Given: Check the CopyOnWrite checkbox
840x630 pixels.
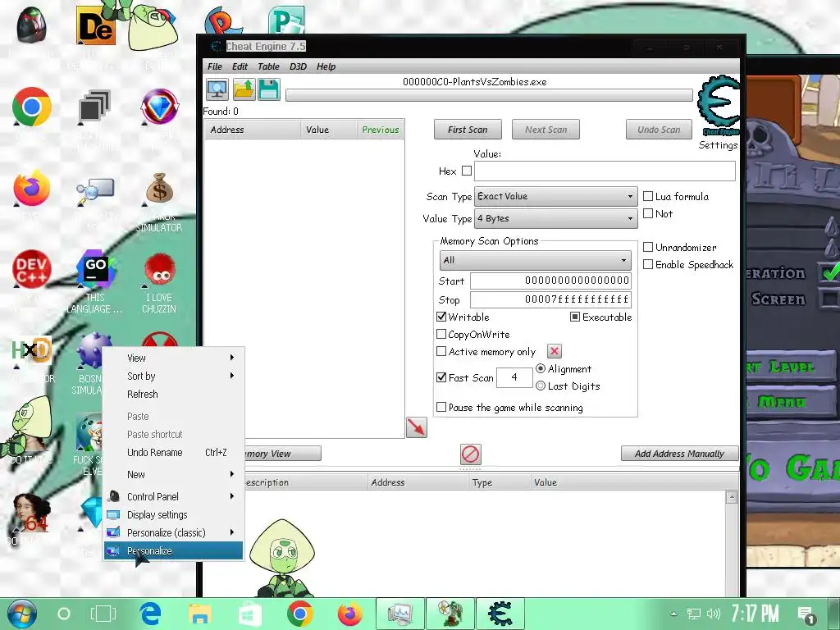Looking at the screenshot, I should (x=441, y=334).
